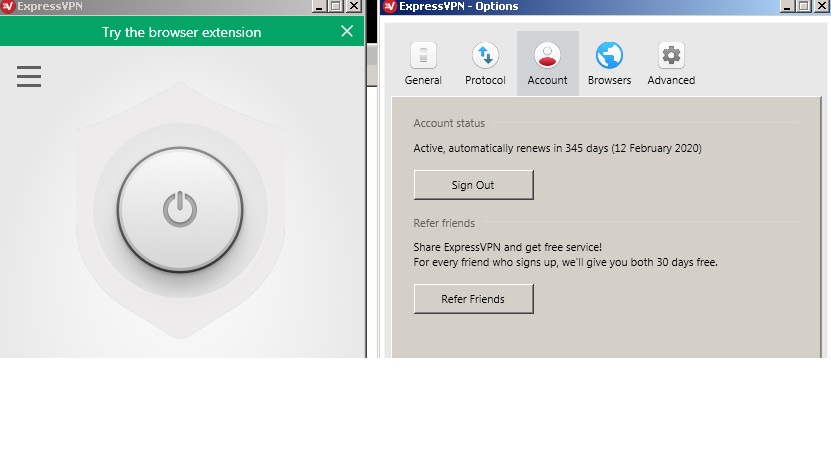Click the 'Share ExpressVPN and get free service!' text
831x460 pixels.
[x=507, y=247]
